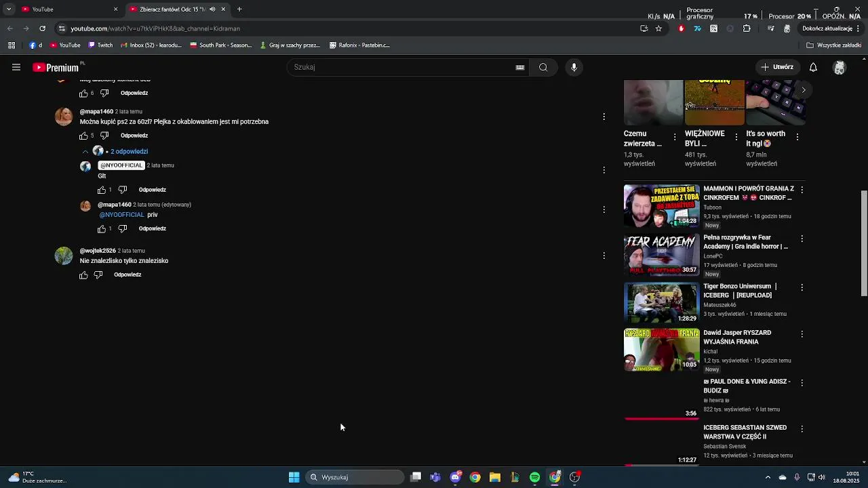
Task: Click the page vertical scrollbar
Action: click(864, 244)
